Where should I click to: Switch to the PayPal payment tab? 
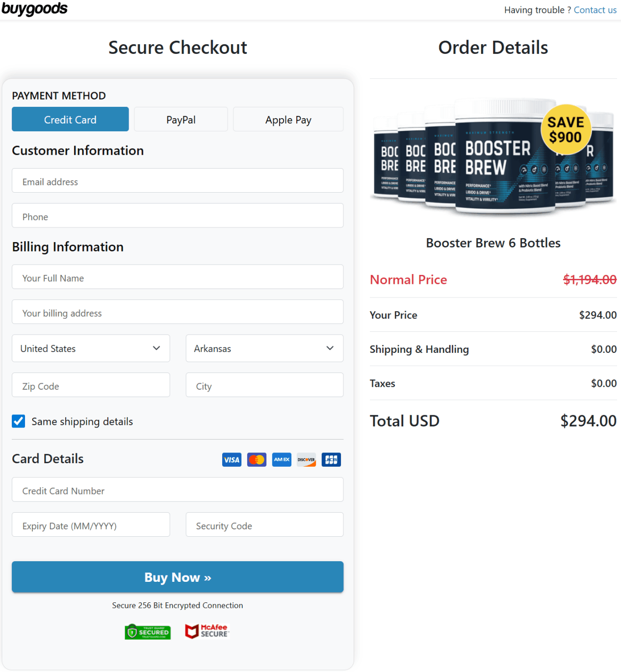click(x=181, y=119)
